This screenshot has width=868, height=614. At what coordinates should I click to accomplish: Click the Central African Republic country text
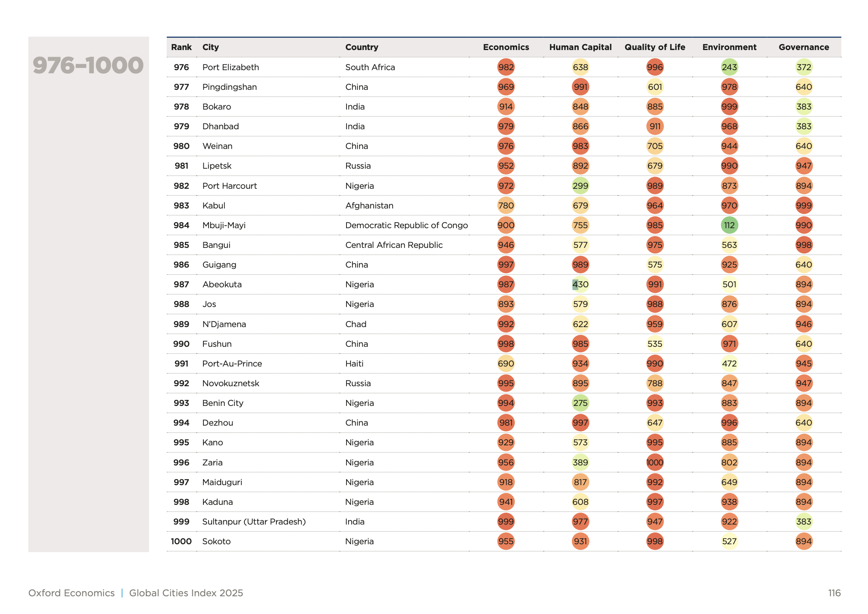(394, 245)
